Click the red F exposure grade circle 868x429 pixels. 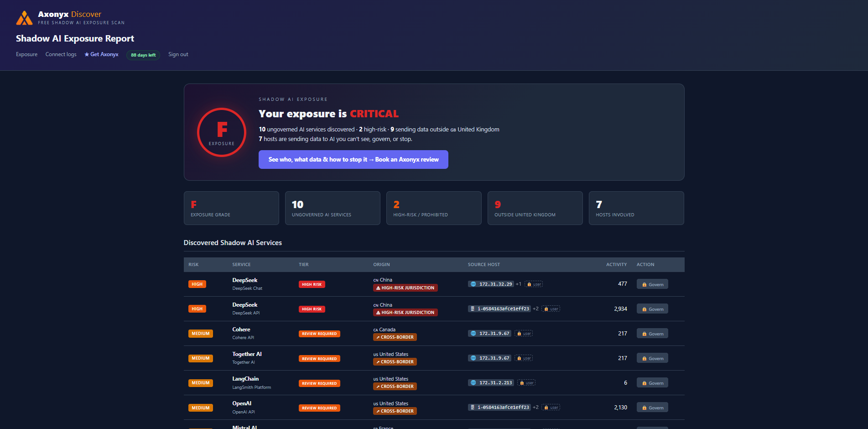pyautogui.click(x=222, y=132)
